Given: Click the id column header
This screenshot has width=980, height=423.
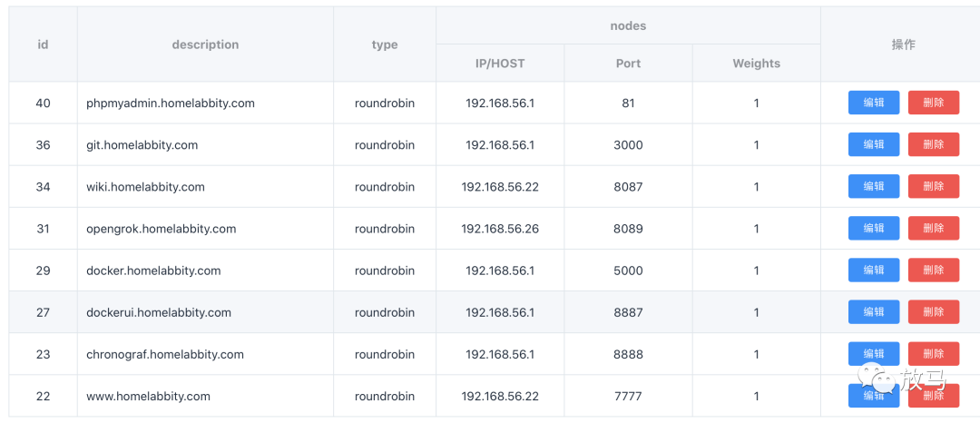Looking at the screenshot, I should coord(43,44).
